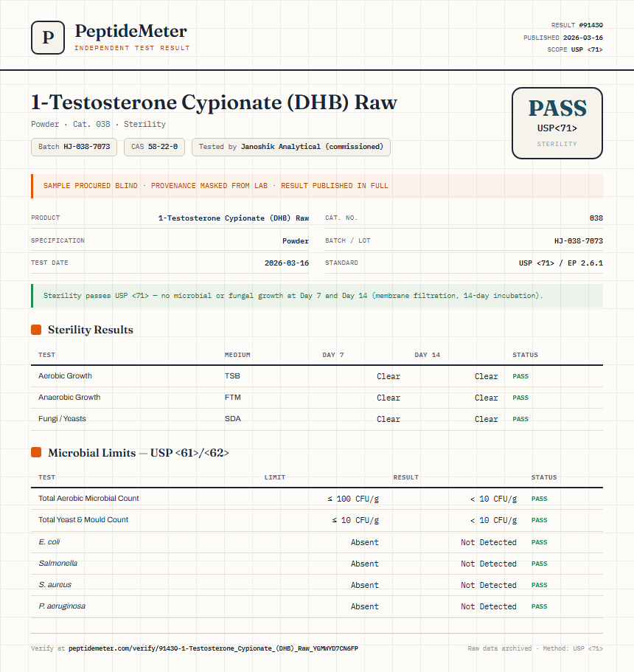Click the S. aureus row label
The height and width of the screenshot is (672, 634).
[55, 585]
